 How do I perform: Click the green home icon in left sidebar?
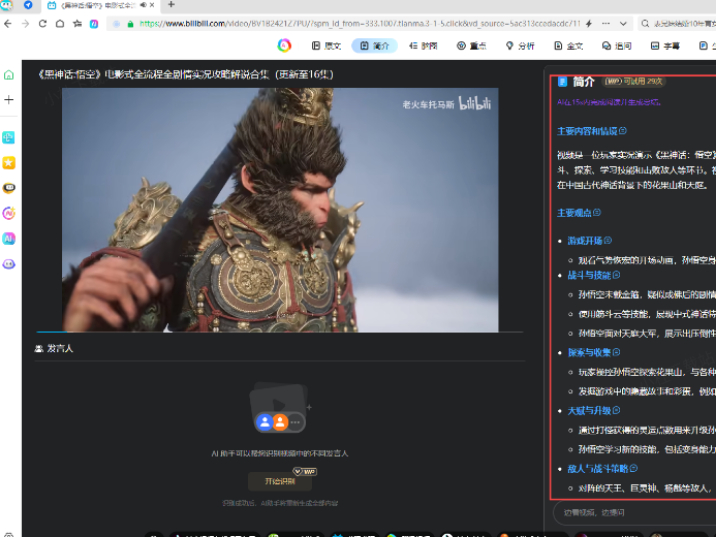[x=9, y=75]
